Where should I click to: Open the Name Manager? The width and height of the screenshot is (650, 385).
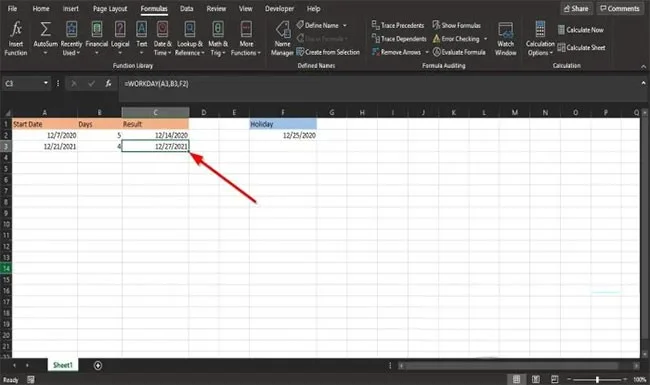[x=282, y=39]
